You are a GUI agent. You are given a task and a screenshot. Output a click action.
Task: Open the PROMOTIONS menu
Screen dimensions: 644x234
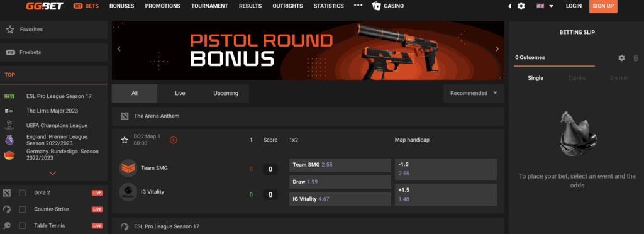163,6
